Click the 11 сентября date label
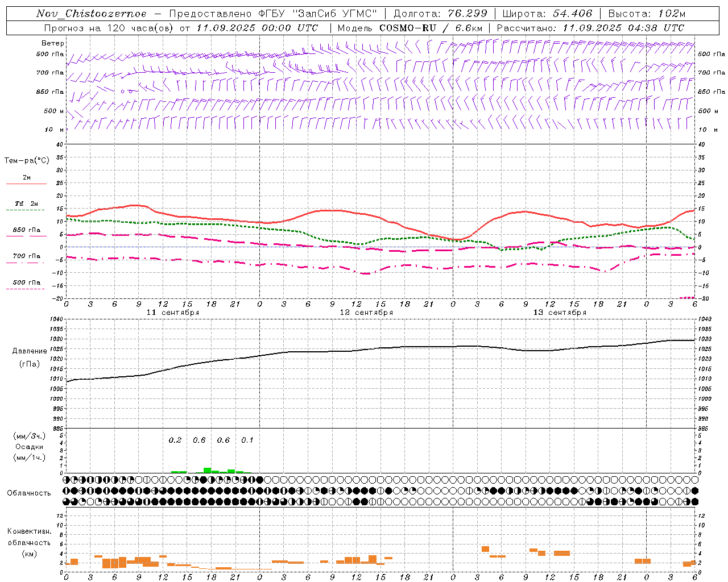Image resolution: width=728 pixels, height=582 pixels. coord(173,313)
